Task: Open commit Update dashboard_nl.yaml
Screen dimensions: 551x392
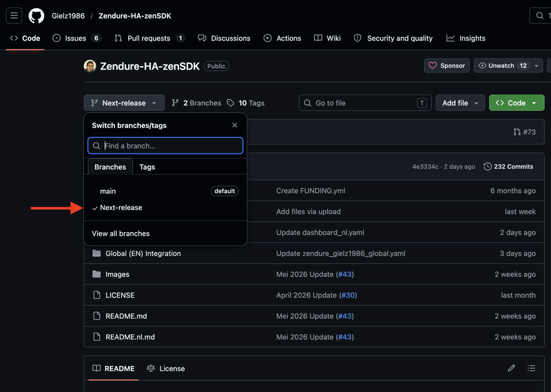Action: (320, 232)
